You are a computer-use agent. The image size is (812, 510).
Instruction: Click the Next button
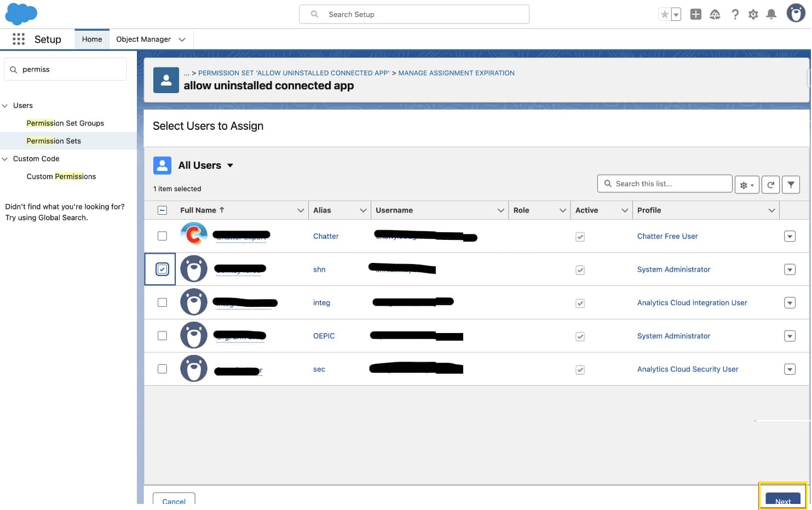(782, 501)
